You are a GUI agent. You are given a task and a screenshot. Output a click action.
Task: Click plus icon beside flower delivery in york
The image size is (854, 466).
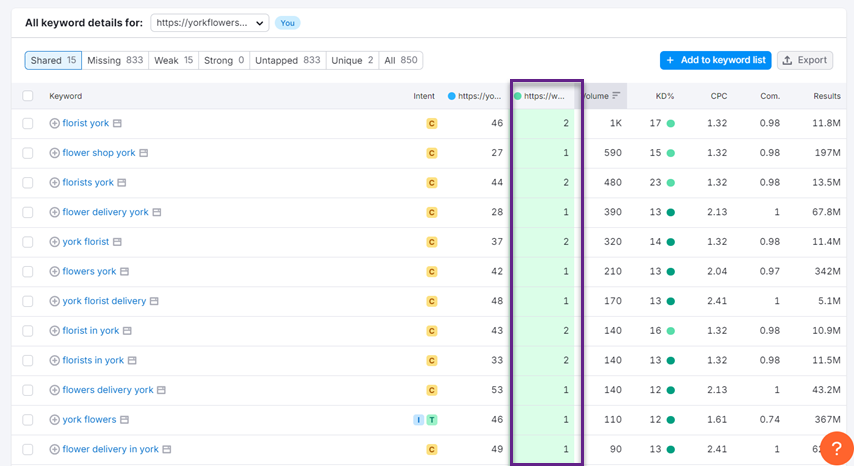point(54,450)
